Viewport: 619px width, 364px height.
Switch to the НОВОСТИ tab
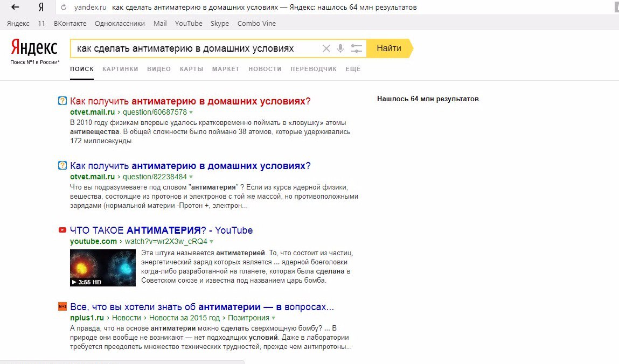[x=265, y=69]
